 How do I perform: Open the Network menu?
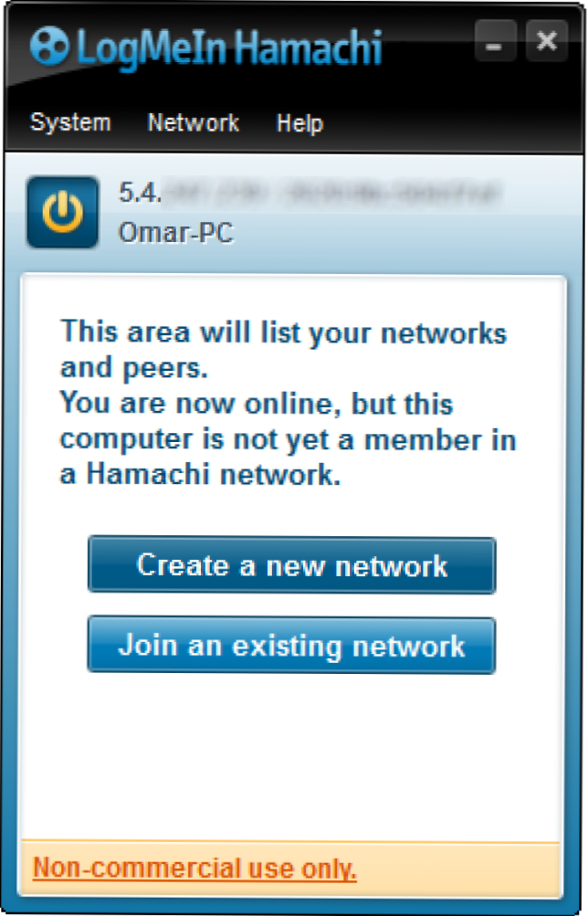click(x=194, y=122)
